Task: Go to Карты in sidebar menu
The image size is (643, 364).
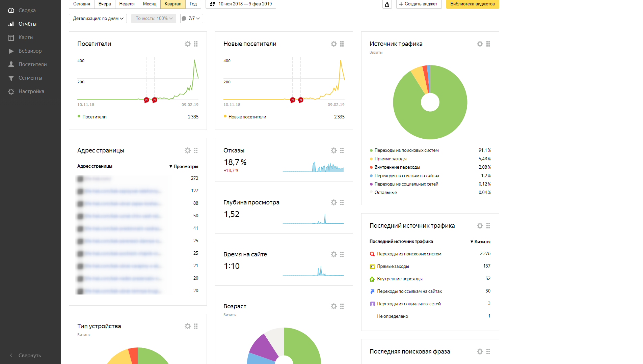Action: [26, 37]
